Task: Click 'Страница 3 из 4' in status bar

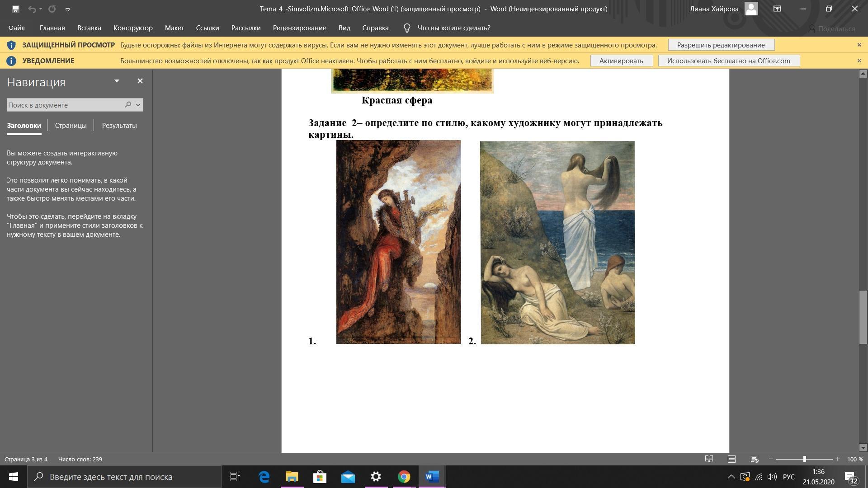Action: pos(26,459)
